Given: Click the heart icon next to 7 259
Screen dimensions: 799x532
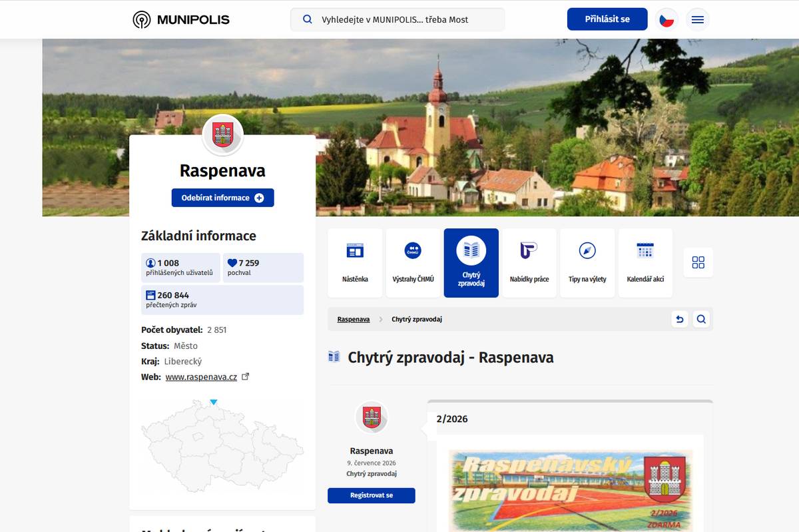Looking at the screenshot, I should [x=232, y=263].
